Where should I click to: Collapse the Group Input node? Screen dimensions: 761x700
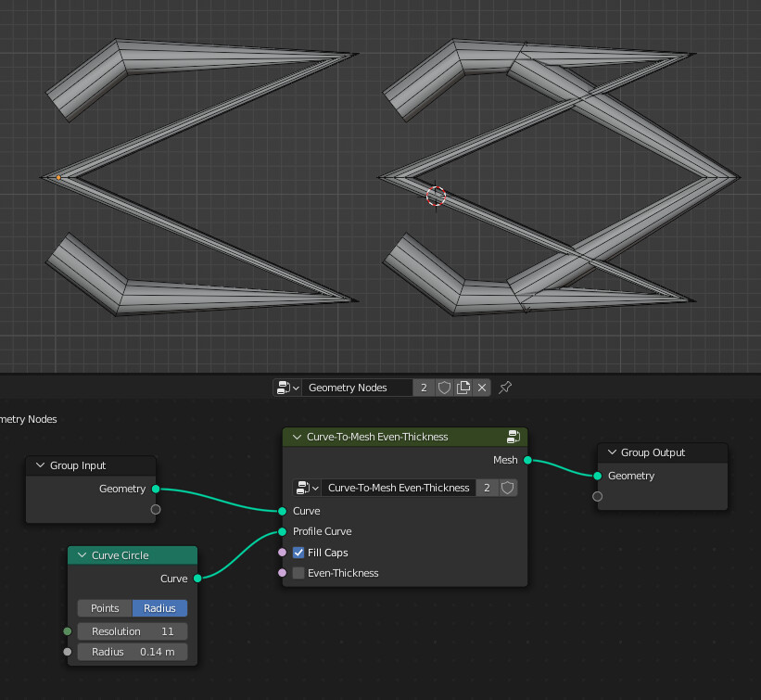pos(39,465)
